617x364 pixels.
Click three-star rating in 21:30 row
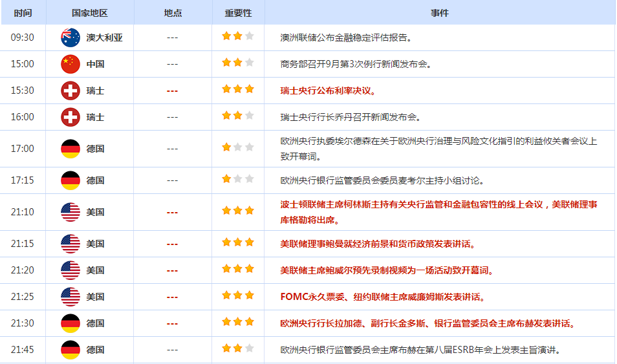point(237,322)
